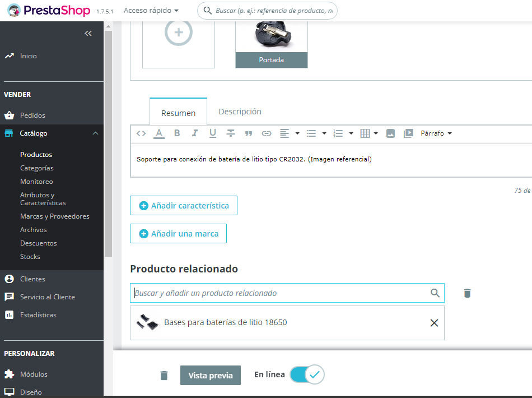Screen dimensions: 532x398
Task: Select the Portada product image thumbnail
Action: click(x=272, y=44)
